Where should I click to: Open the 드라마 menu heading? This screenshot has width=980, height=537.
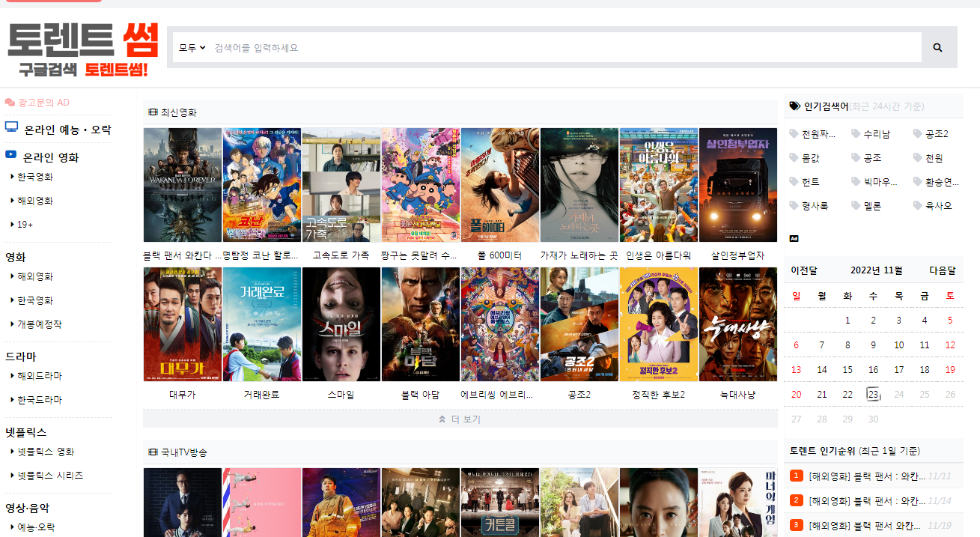[21, 357]
